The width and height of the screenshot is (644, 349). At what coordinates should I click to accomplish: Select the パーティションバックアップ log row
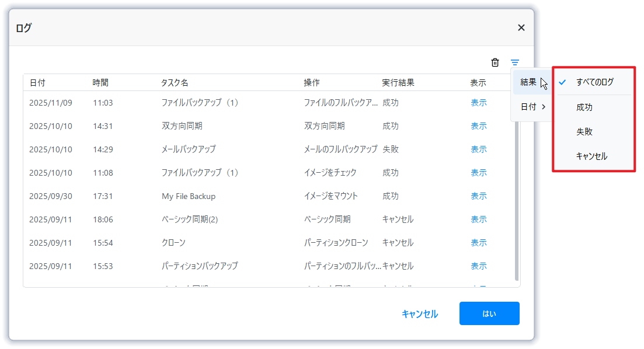pyautogui.click(x=200, y=266)
